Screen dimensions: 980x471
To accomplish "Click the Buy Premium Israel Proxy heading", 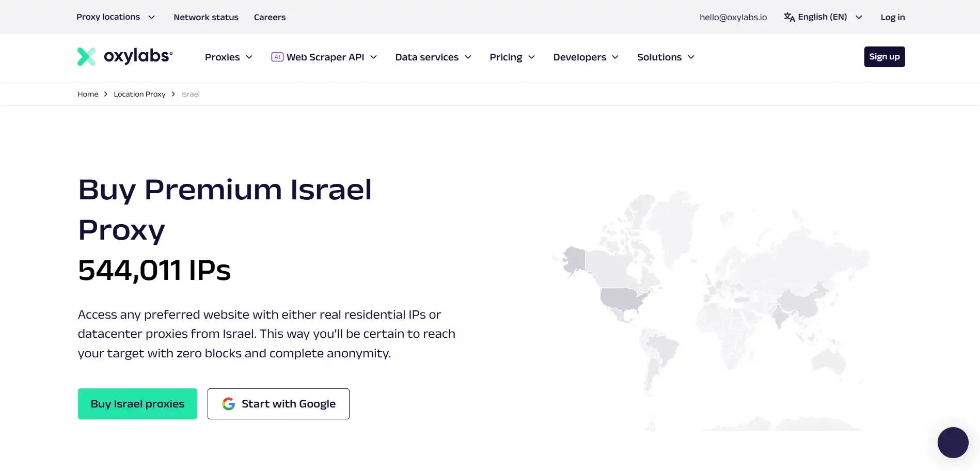I will click(x=225, y=209).
